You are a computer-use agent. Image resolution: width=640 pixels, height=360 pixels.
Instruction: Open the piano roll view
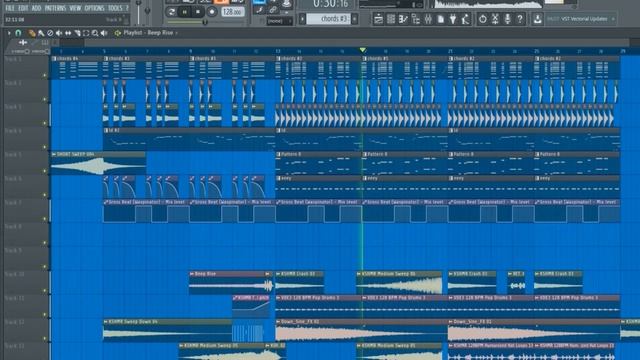[x=403, y=19]
